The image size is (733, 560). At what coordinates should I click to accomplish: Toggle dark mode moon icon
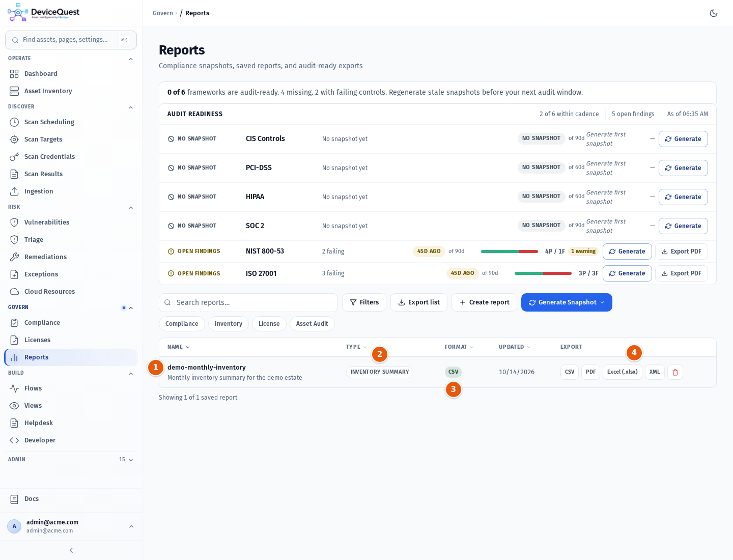point(714,13)
